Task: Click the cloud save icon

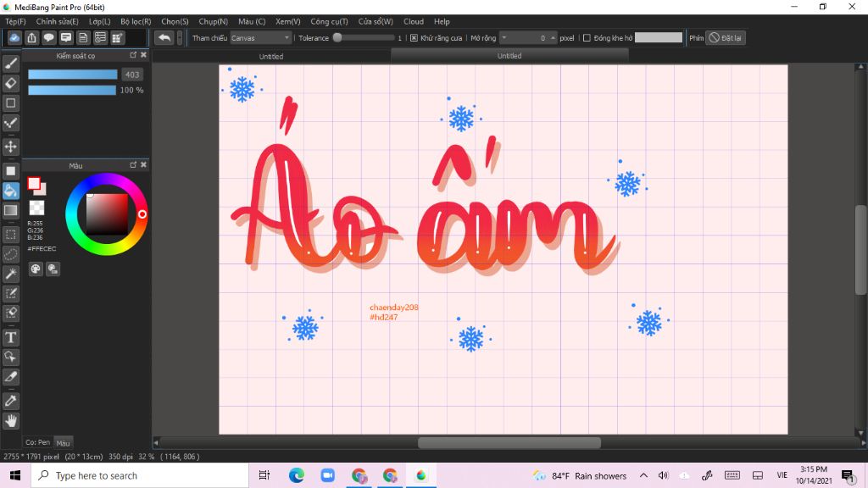Action: (14, 37)
